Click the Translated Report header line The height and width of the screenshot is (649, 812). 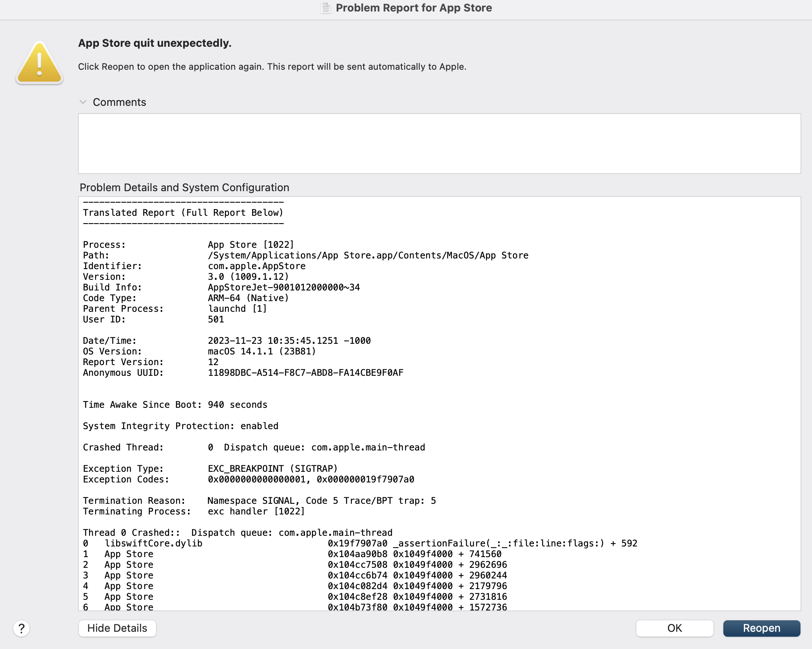point(183,213)
